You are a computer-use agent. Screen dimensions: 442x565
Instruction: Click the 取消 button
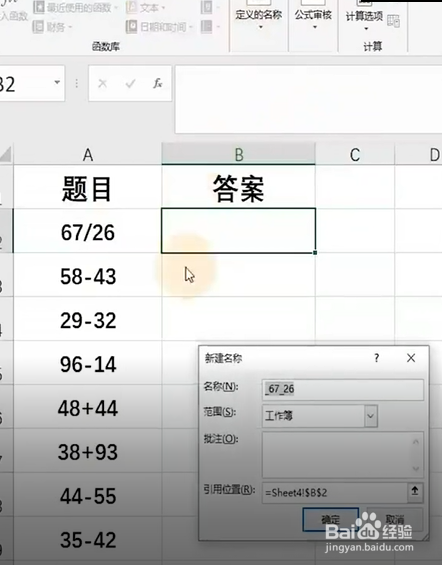[395, 519]
